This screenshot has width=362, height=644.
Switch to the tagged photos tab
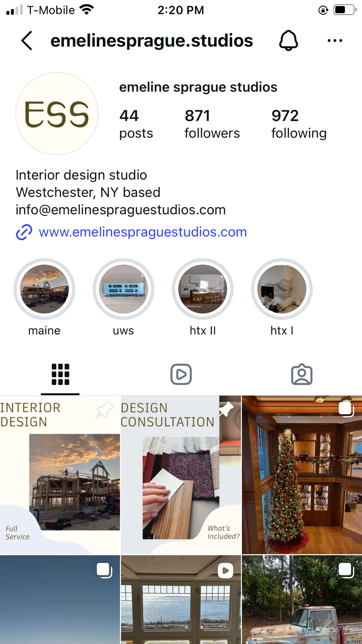[x=302, y=374]
